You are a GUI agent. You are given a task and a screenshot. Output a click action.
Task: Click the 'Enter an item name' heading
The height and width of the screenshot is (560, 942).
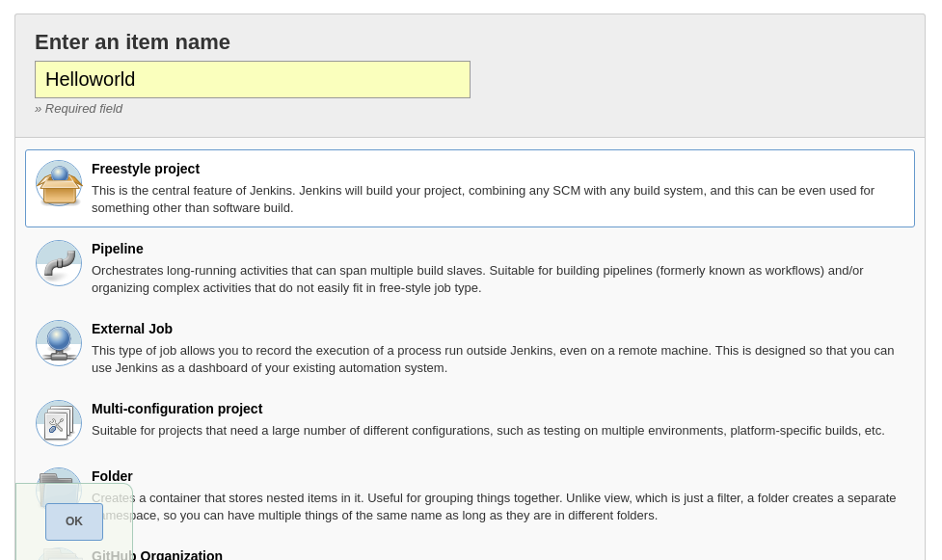(x=132, y=42)
